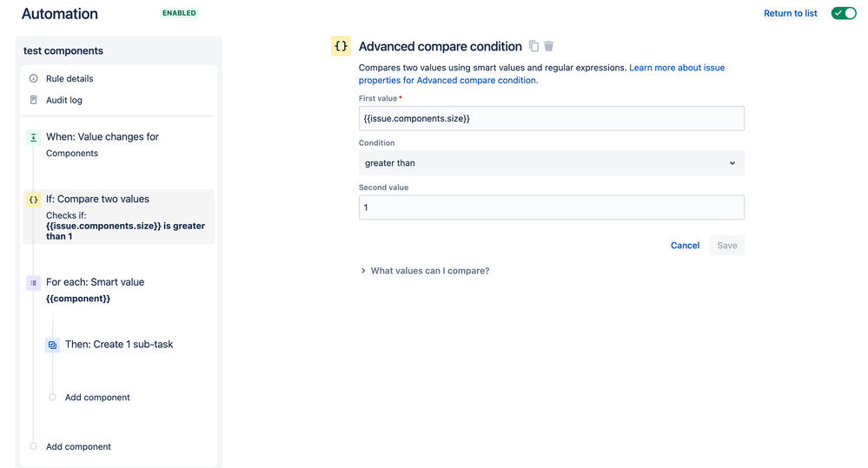Disable the rule with the green toggle
The image size is (868, 468).
[844, 13]
